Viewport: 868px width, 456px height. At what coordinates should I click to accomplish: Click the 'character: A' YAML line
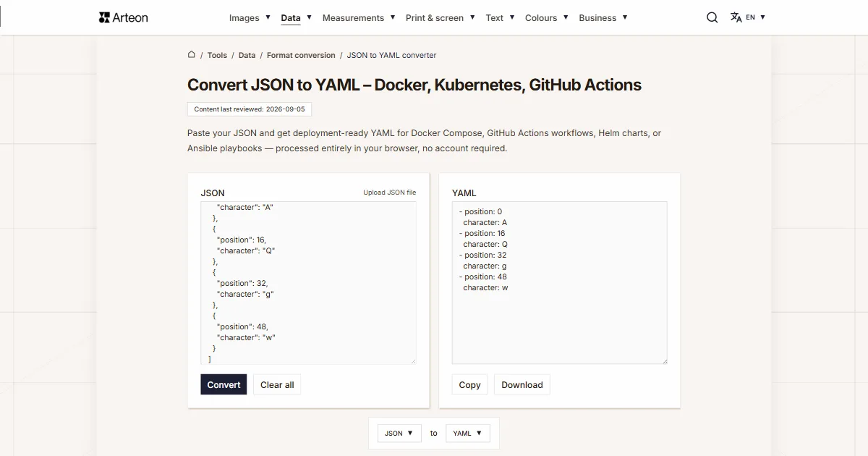[x=485, y=222]
